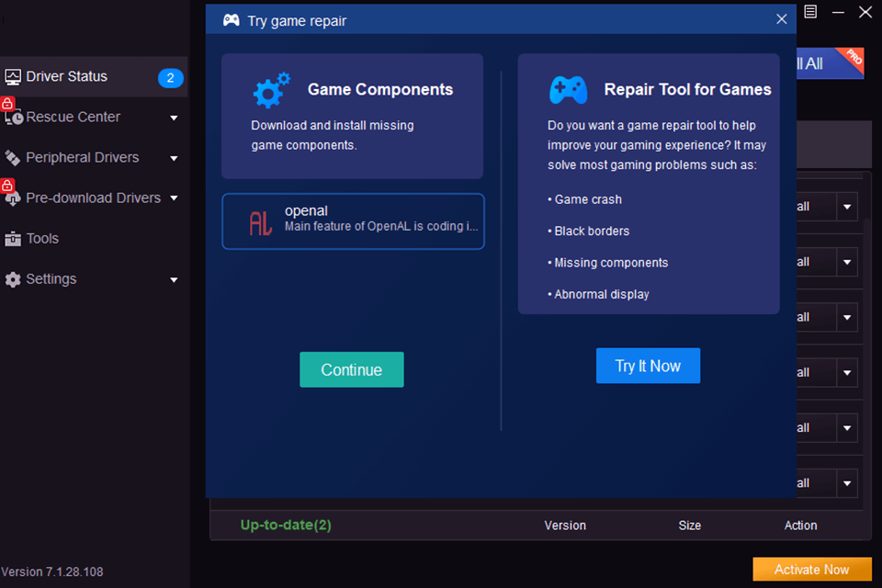
Task: Expand the Settings submenu arrow
Action: [x=174, y=279]
